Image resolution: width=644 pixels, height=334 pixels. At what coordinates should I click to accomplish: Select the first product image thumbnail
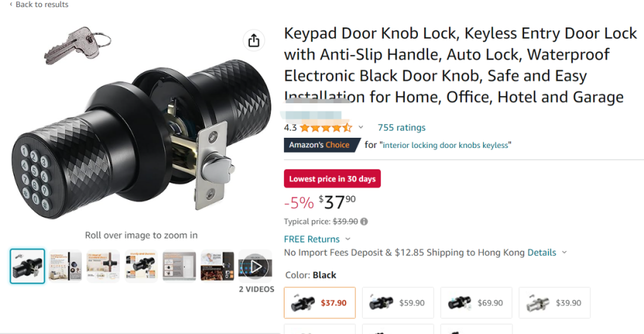(x=27, y=266)
